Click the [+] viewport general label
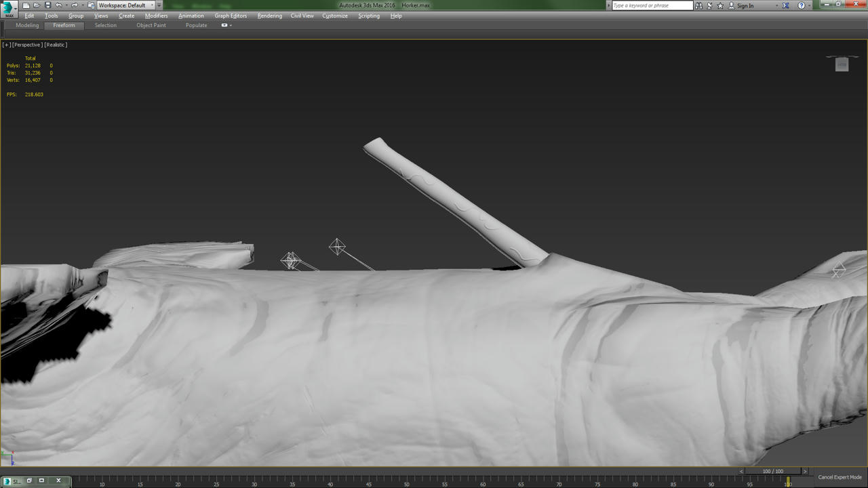 pyautogui.click(x=6, y=45)
